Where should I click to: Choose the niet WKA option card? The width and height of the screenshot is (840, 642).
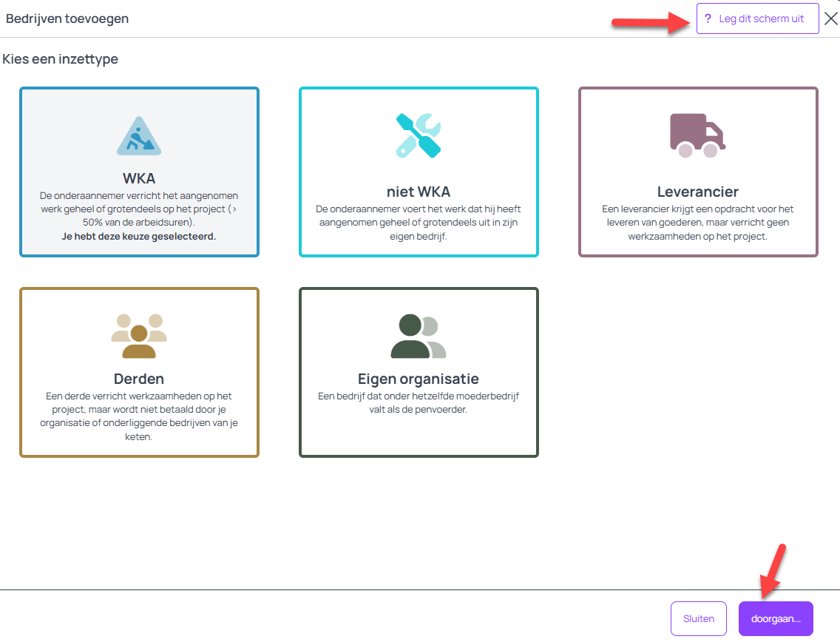(x=419, y=172)
